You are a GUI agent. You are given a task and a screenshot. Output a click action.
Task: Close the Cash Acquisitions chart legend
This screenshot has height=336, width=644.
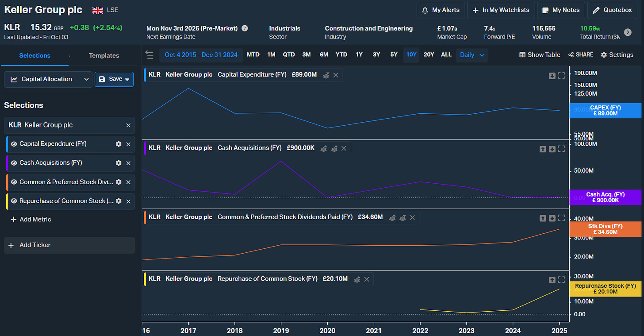pos(344,148)
